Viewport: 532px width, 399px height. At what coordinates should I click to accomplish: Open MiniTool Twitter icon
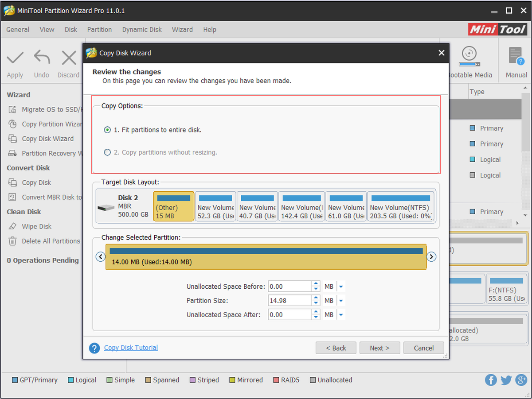point(506,380)
